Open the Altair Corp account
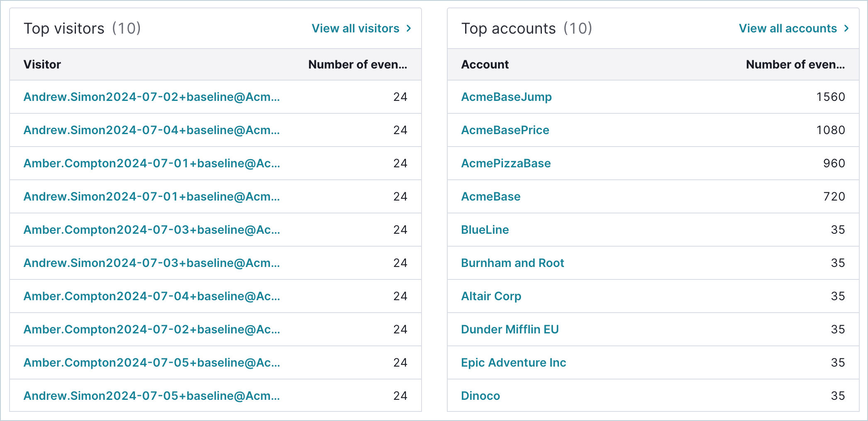 pos(491,296)
